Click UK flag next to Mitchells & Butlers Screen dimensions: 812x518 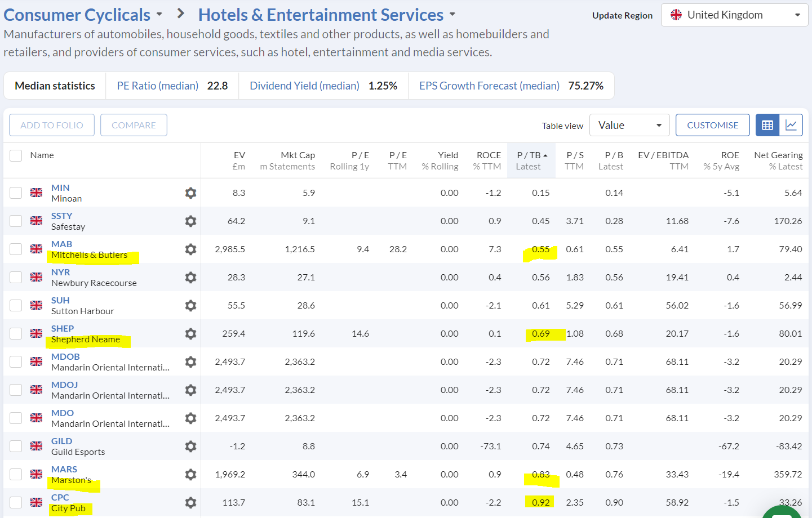tap(37, 249)
